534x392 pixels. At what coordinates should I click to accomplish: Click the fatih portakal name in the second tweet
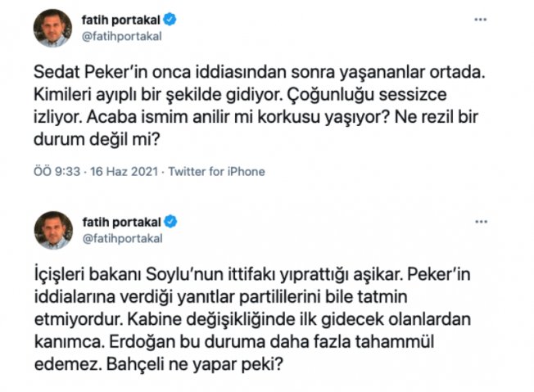tap(121, 223)
